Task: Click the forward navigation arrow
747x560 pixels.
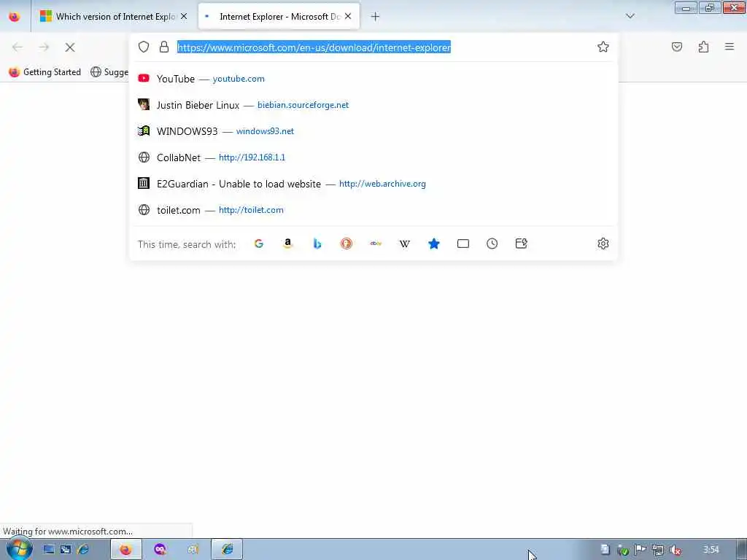Action: [x=44, y=47]
